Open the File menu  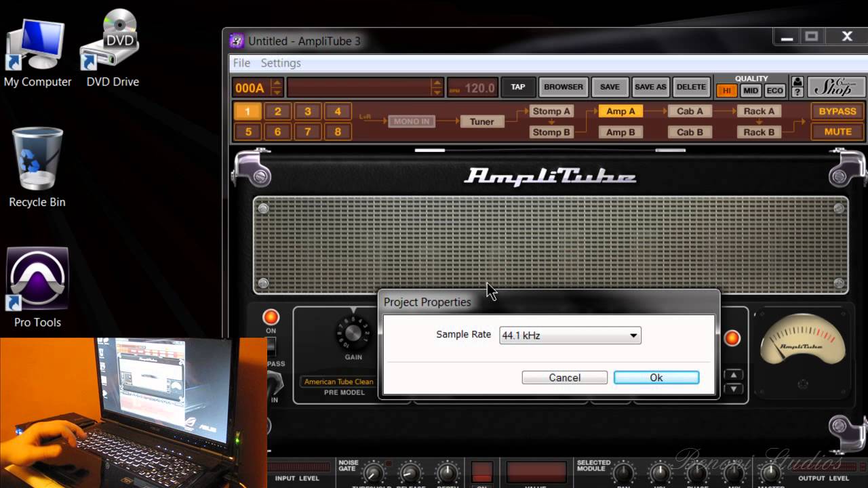(241, 63)
